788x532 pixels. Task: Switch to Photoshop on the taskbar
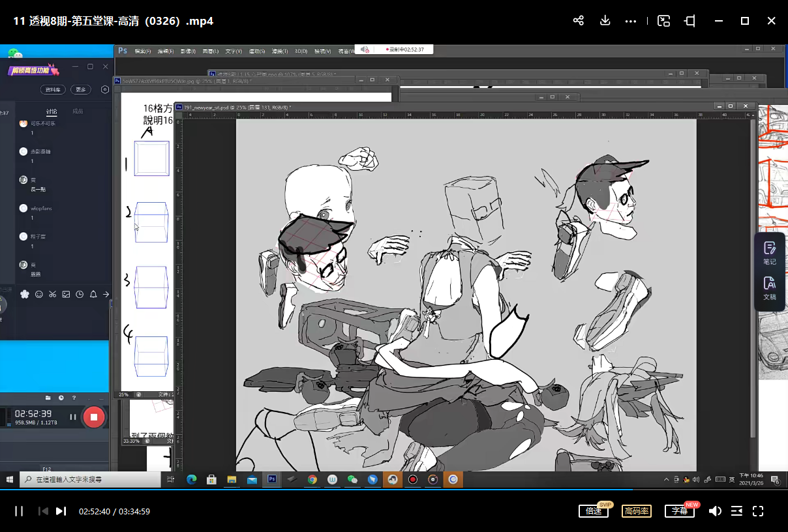click(x=272, y=479)
